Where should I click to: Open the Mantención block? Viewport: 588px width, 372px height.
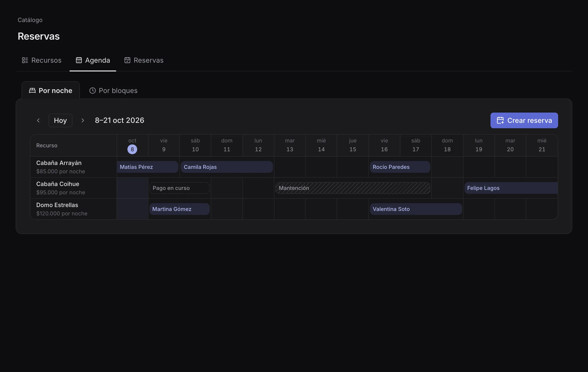point(353,188)
